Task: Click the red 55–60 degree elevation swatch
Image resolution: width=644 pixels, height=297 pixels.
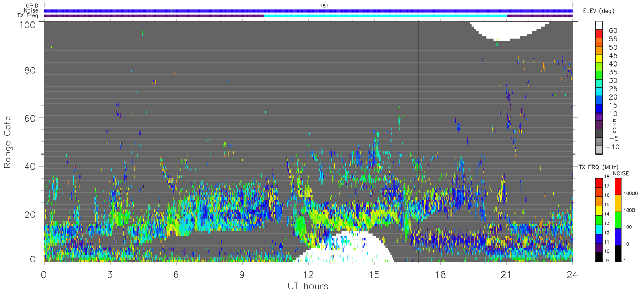Action: coord(599,34)
